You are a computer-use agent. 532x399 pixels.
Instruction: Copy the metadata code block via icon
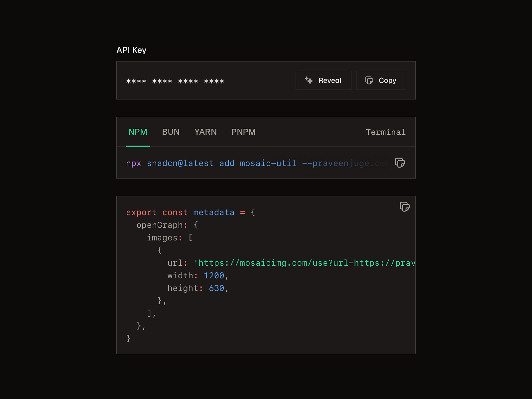405,207
